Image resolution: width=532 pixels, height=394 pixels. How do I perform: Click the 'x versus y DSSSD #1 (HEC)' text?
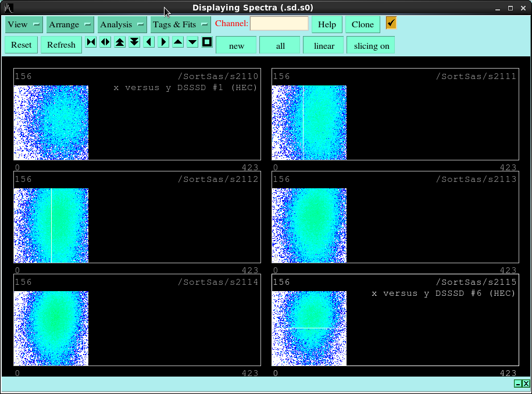point(185,88)
